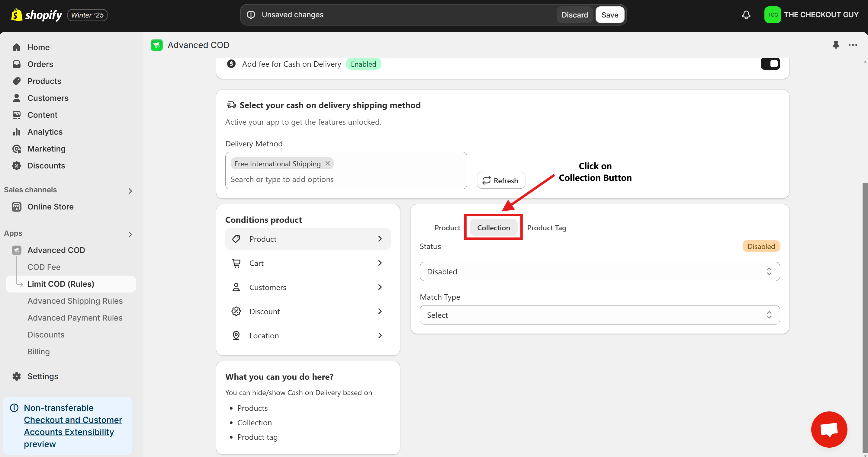The height and width of the screenshot is (457, 868).
Task: Click the Search or type to add options field
Action: click(x=346, y=179)
